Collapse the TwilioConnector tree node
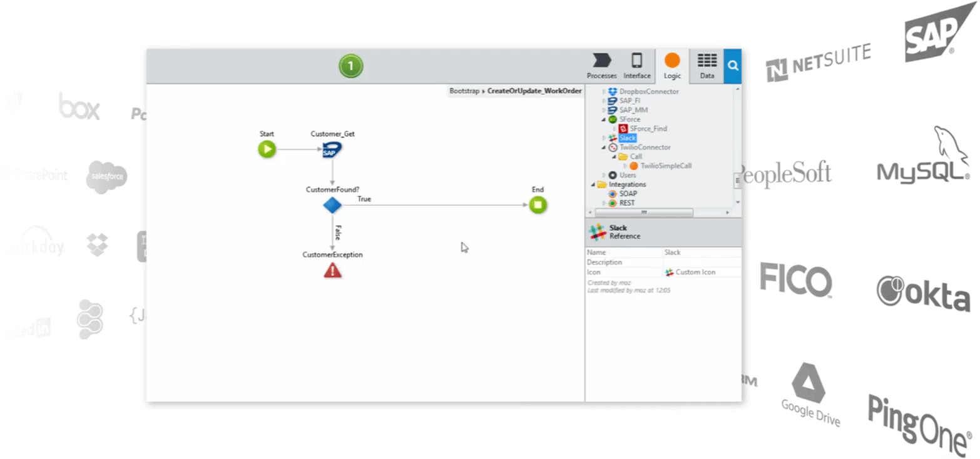The width and height of the screenshot is (980, 459). pos(604,148)
